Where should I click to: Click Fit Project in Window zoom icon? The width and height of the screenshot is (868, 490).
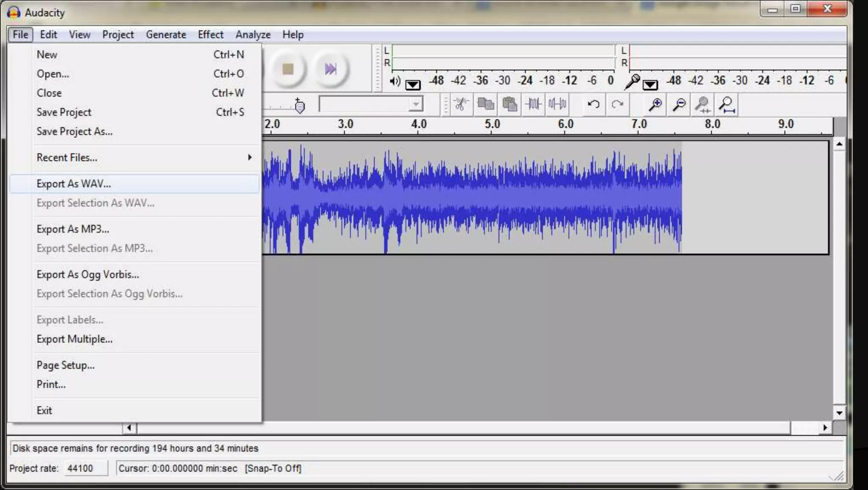pyautogui.click(x=727, y=104)
